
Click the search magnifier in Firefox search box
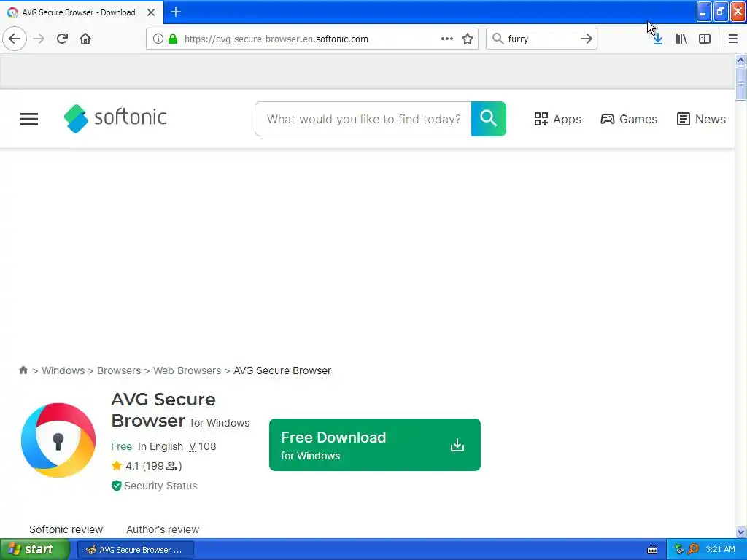pos(498,39)
